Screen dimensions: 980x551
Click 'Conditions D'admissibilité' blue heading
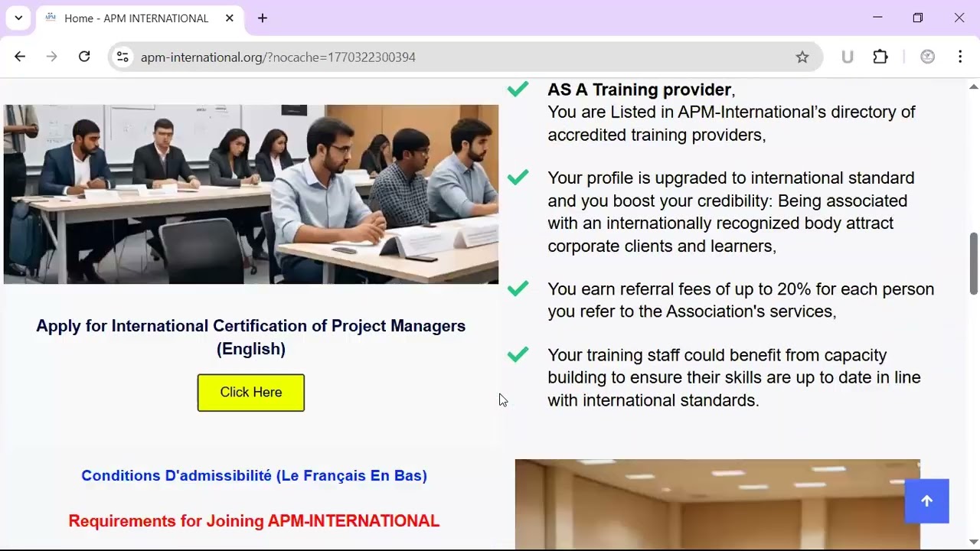(254, 475)
